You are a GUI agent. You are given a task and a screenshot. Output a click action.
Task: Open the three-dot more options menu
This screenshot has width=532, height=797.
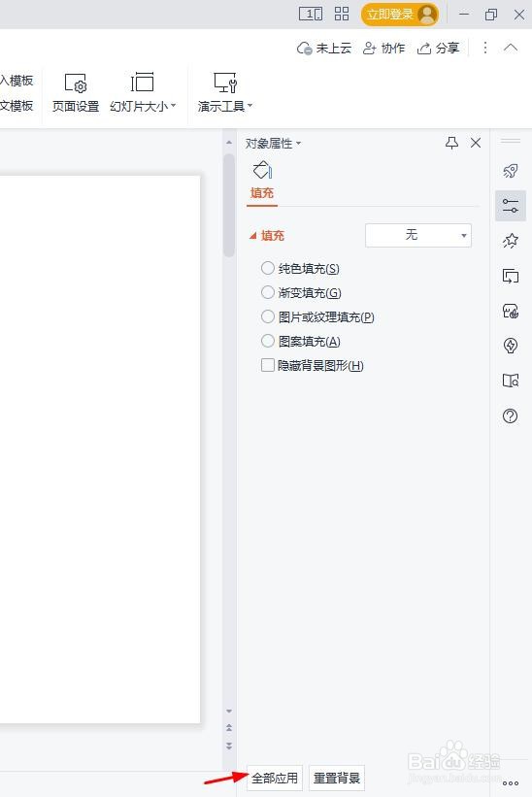pos(485,48)
